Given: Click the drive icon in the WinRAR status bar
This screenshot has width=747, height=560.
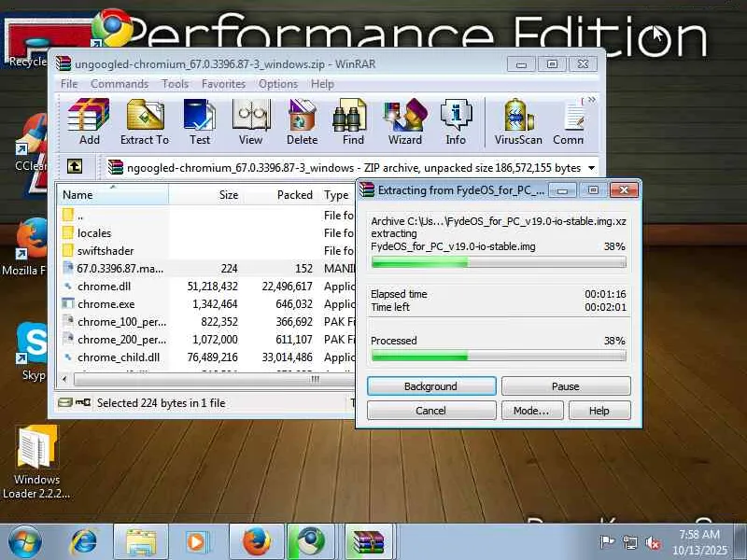Looking at the screenshot, I should 64,403.
